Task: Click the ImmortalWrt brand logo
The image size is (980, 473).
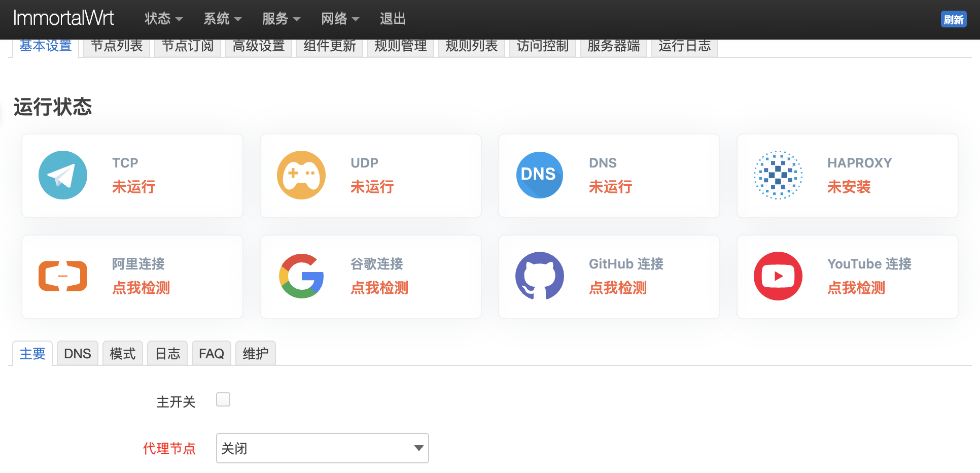Action: click(x=63, y=18)
